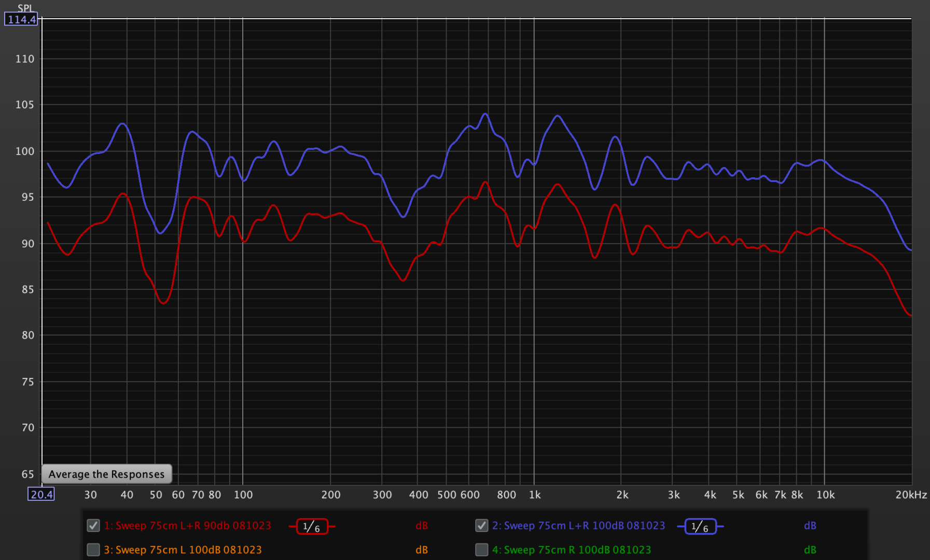Image resolution: width=930 pixels, height=560 pixels.
Task: Click the 40 Hz frequency axis label
Action: [x=127, y=495]
